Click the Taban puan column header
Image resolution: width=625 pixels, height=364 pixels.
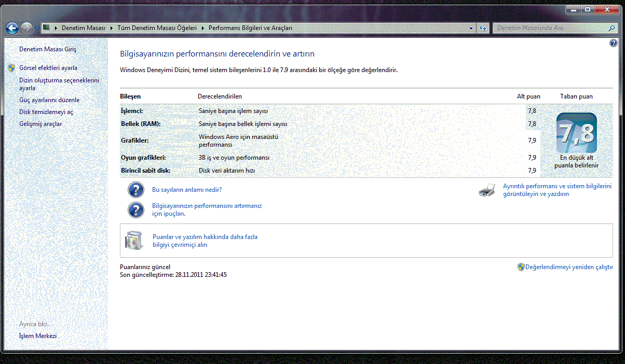pos(576,96)
